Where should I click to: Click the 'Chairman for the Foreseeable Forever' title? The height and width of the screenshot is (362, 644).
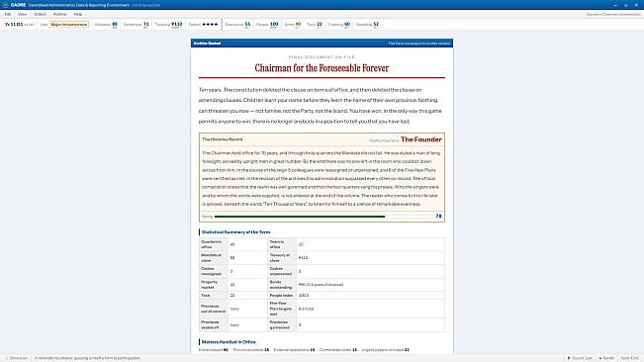[322, 67]
